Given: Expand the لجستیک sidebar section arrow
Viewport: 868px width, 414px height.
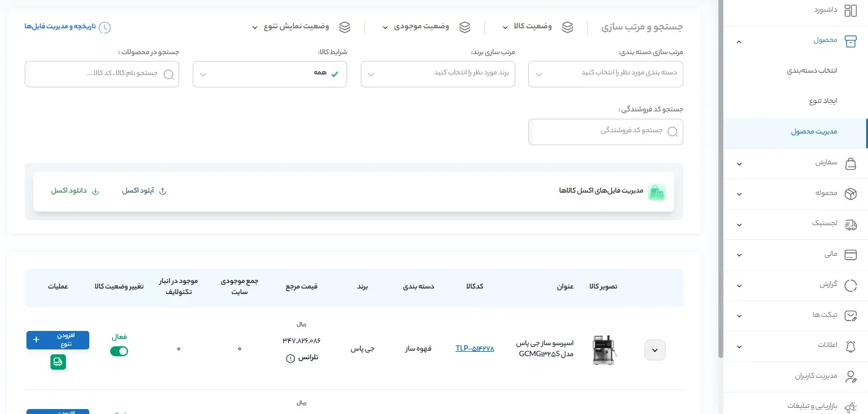Looking at the screenshot, I should click(x=739, y=225).
